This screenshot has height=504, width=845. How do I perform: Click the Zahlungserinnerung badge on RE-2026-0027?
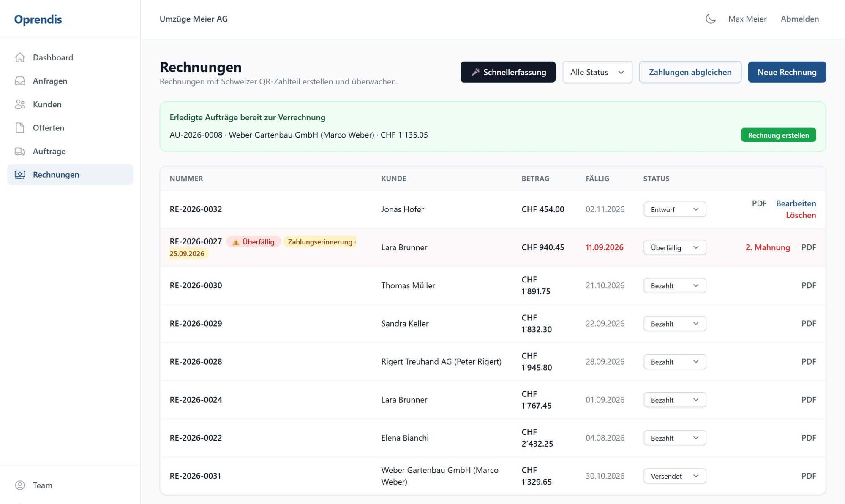click(320, 242)
